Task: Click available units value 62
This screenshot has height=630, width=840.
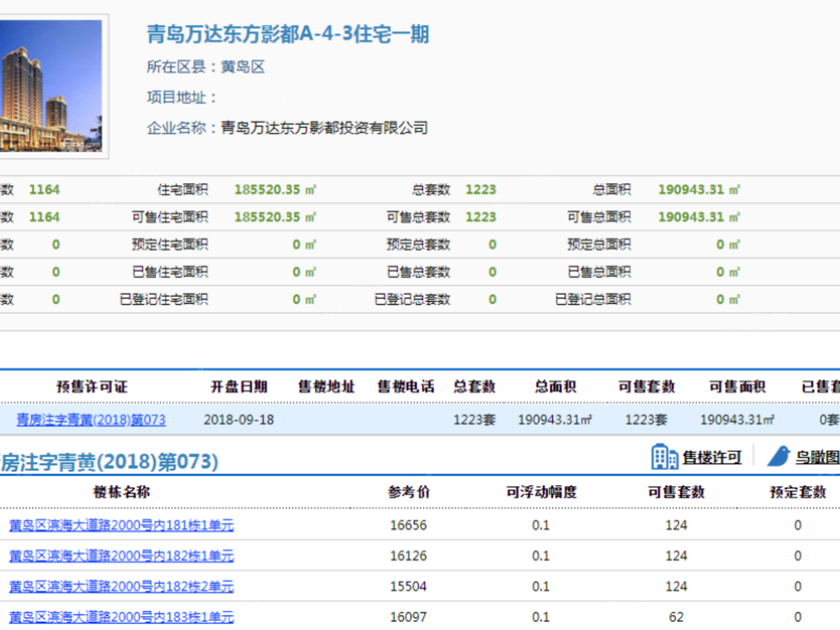Action: [x=676, y=617]
